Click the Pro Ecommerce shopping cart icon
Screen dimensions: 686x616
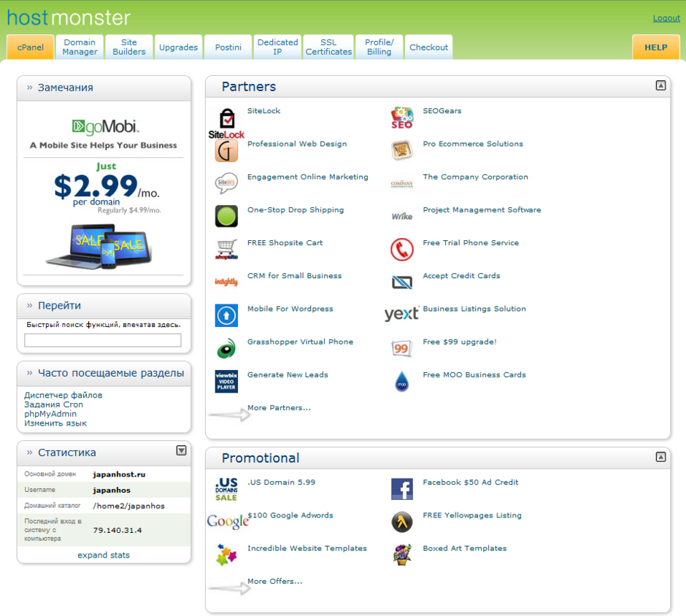401,150
